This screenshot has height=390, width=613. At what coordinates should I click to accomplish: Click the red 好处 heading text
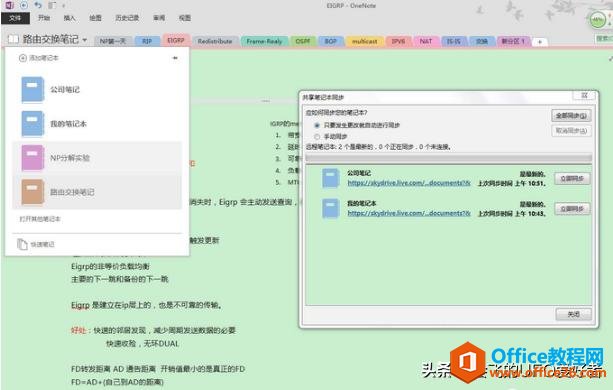(x=78, y=331)
